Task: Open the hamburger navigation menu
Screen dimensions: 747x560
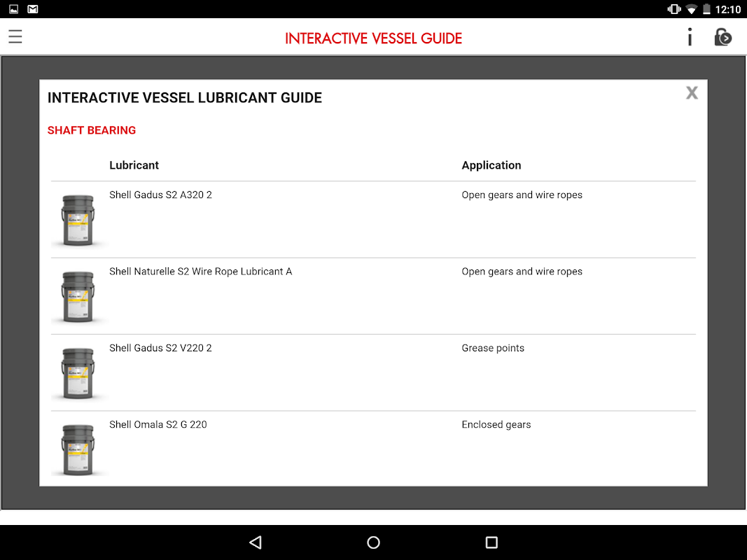Action: click(x=15, y=36)
